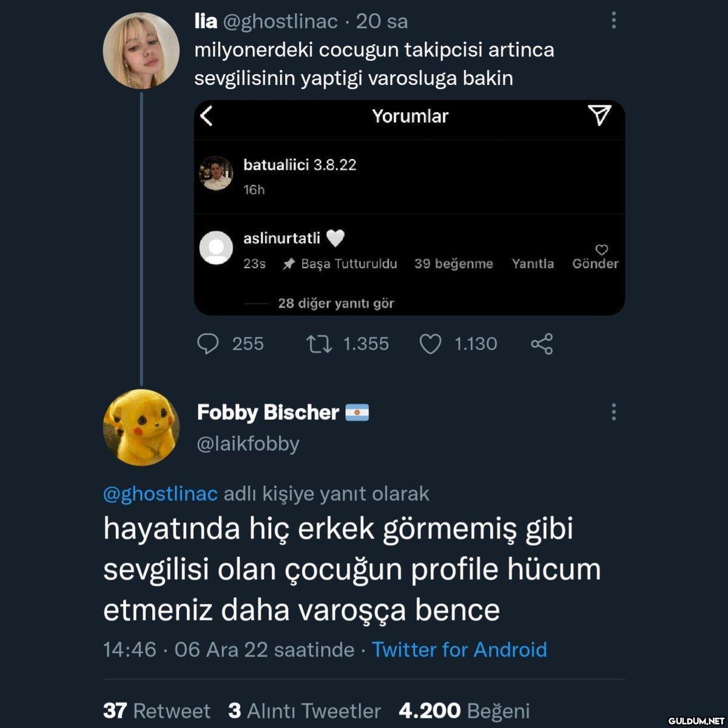Click the "Yanıtla" reply button
This screenshot has width=728, height=728.
pos(532,264)
